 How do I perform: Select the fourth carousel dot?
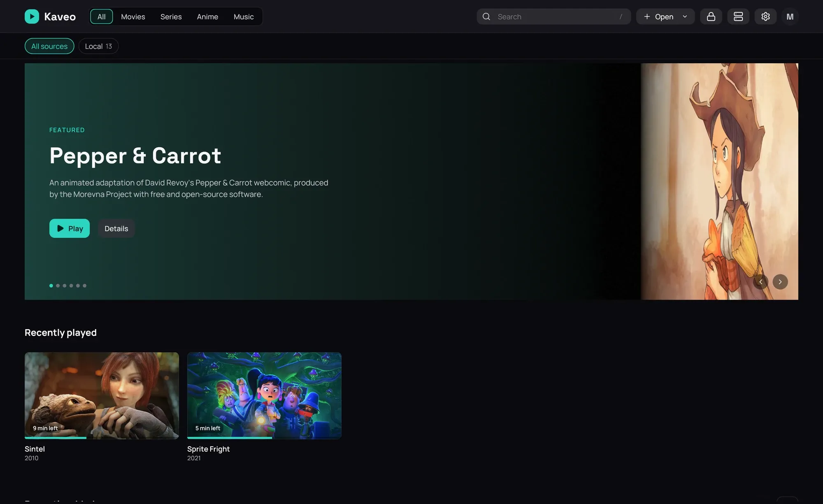click(71, 286)
